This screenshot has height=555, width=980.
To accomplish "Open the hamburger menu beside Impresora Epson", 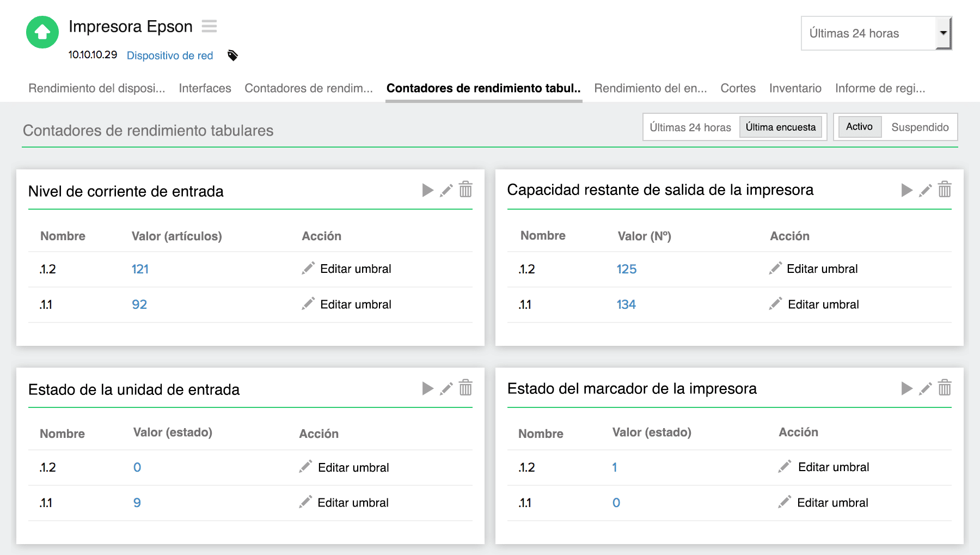I will click(209, 26).
